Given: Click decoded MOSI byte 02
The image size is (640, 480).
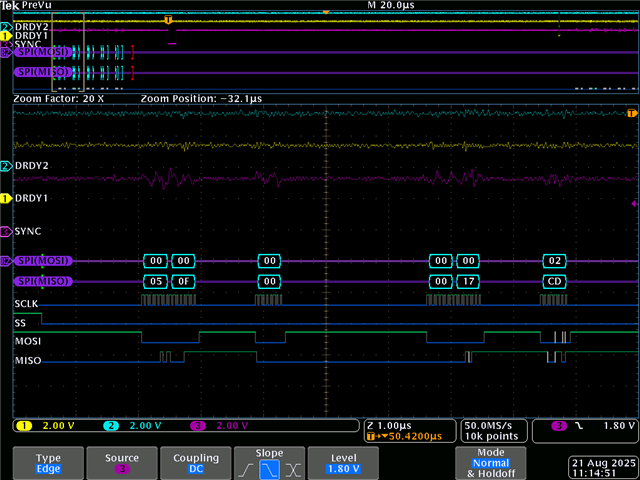Looking at the screenshot, I should click(554, 261).
